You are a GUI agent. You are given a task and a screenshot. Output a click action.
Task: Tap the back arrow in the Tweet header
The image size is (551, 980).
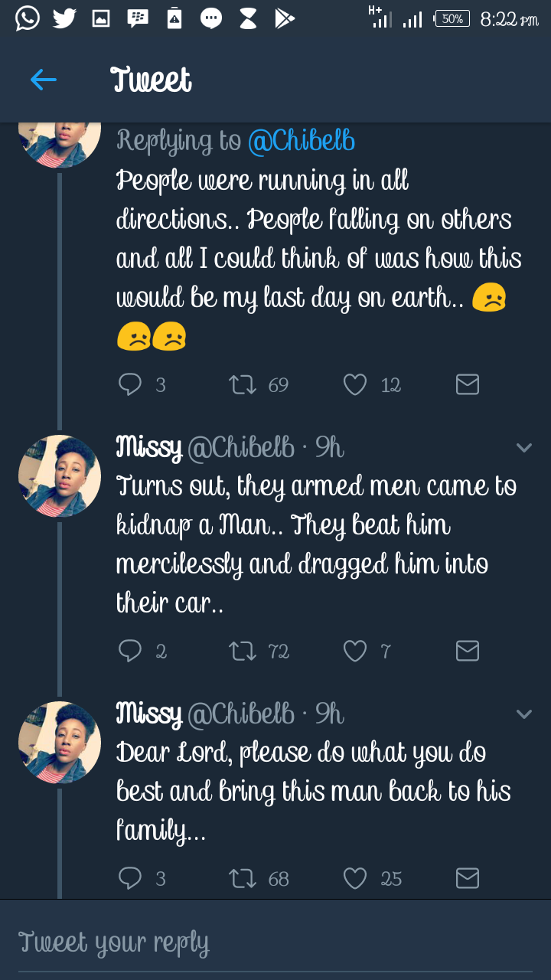(x=44, y=80)
